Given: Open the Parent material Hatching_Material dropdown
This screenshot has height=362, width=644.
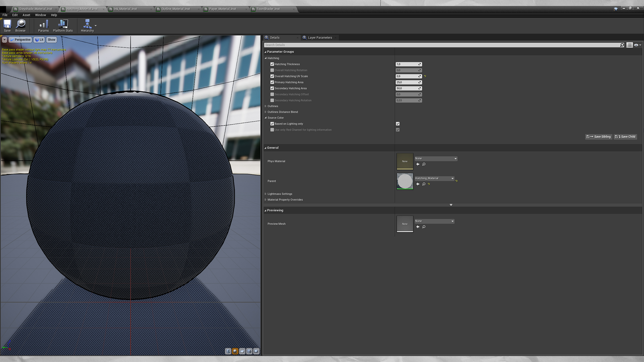Looking at the screenshot, I should (434, 179).
